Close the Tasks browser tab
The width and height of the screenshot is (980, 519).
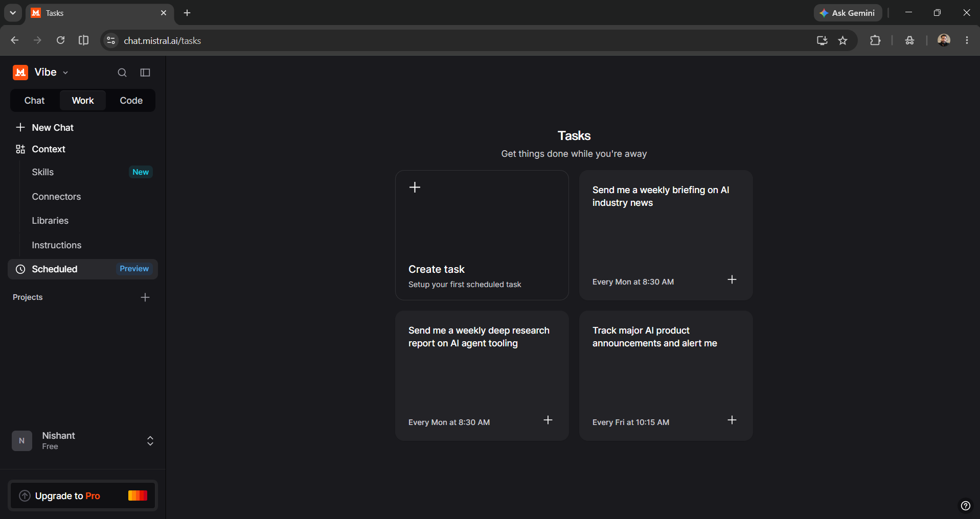pos(164,13)
